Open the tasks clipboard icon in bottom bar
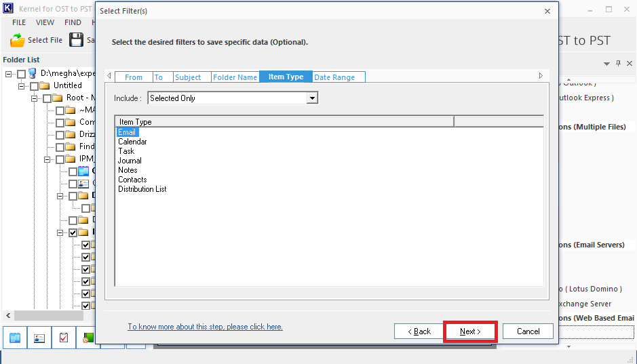 (x=64, y=338)
